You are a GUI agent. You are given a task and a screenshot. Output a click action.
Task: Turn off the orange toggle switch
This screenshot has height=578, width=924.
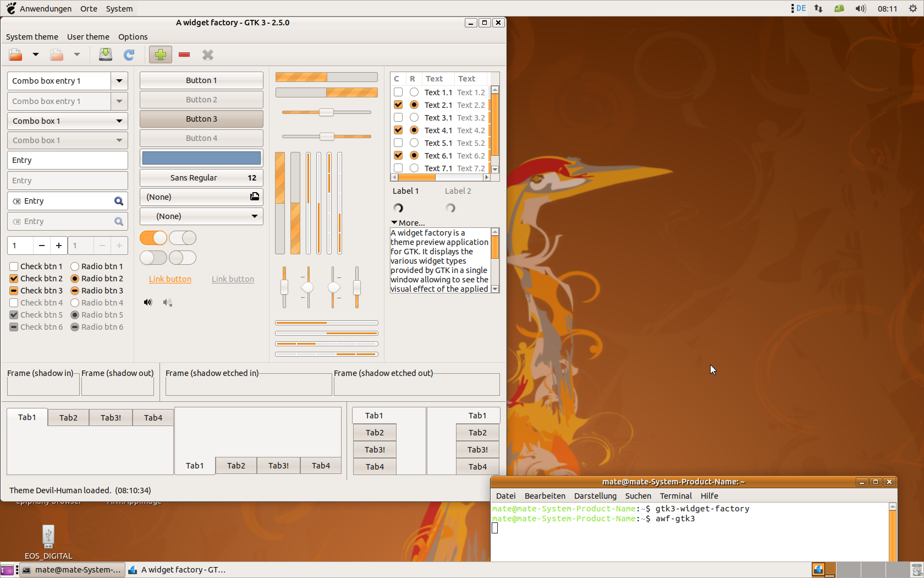tap(153, 238)
